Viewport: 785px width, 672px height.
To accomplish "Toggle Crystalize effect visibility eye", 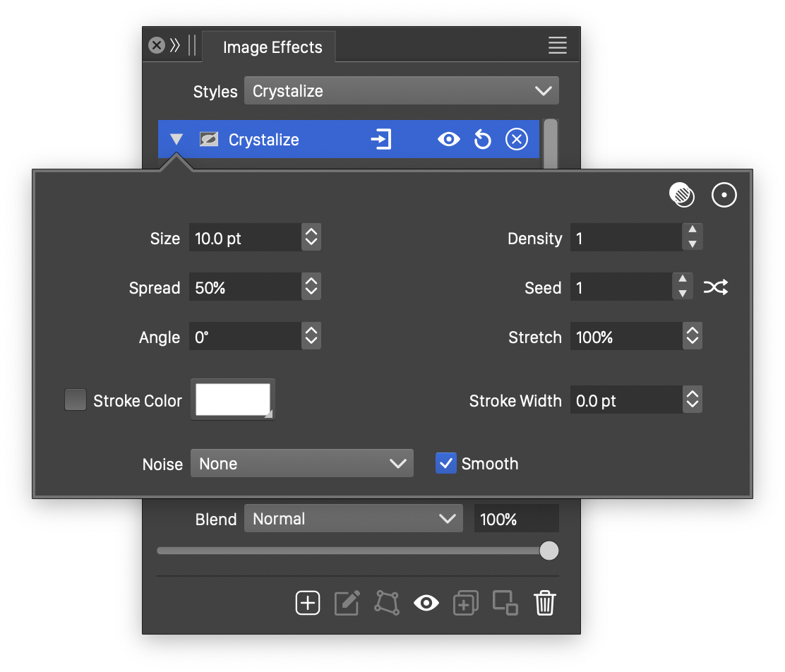I will click(x=448, y=140).
